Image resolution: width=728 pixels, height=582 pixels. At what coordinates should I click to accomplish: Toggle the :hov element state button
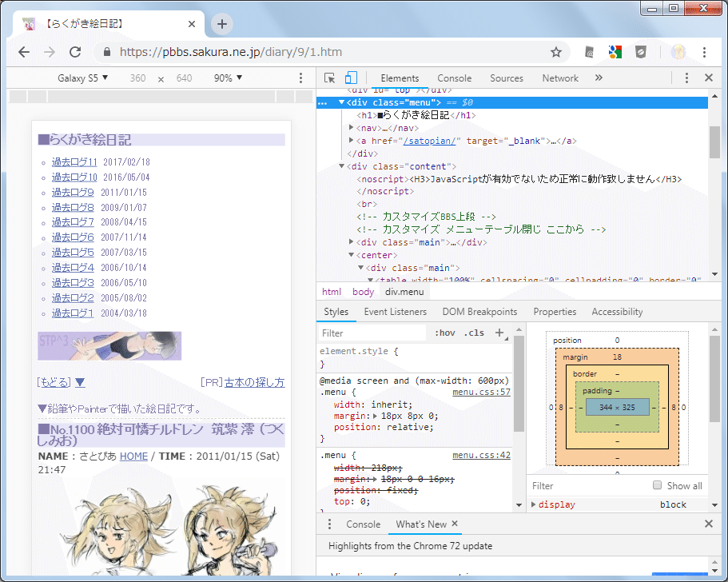click(x=445, y=333)
